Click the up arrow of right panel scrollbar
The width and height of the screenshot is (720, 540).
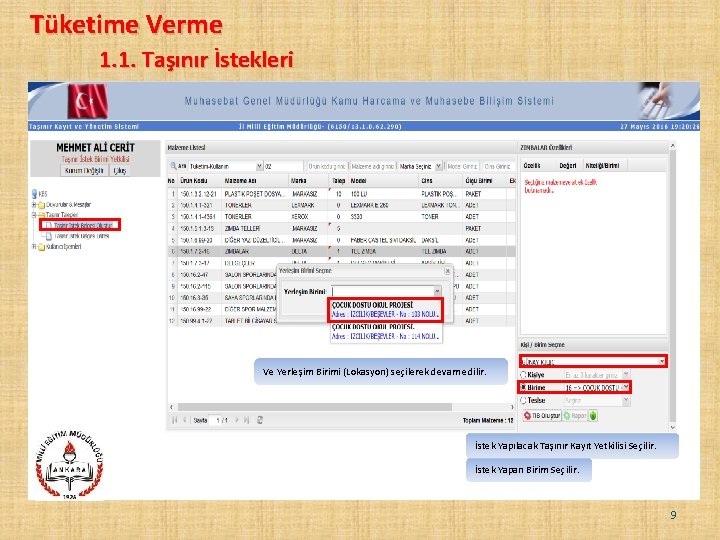(x=672, y=146)
